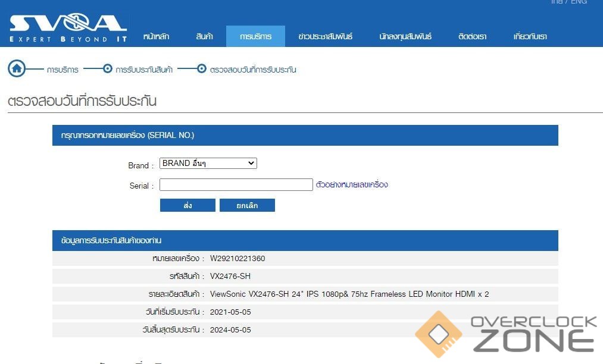Select product code VX2476-SH

230,276
